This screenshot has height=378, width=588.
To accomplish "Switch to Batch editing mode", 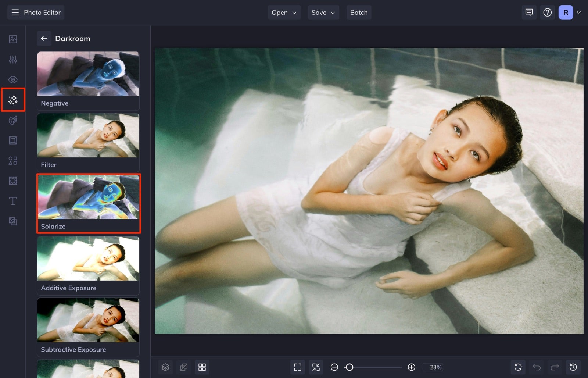I will click(359, 12).
